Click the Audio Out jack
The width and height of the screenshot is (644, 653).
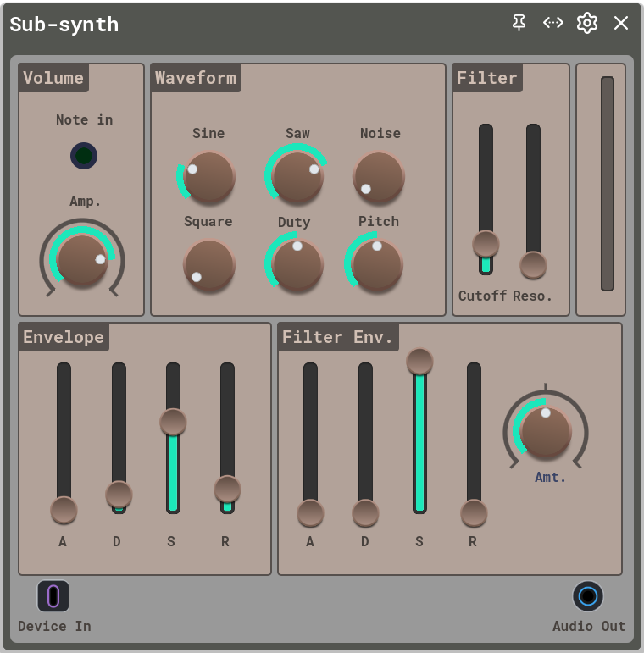coord(588,596)
